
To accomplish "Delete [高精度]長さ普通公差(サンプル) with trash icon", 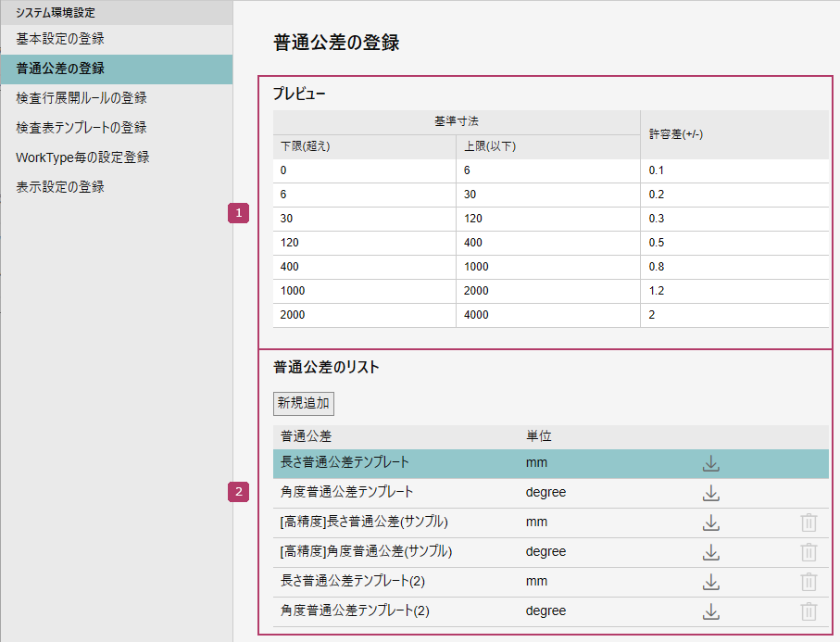I will 809,522.
